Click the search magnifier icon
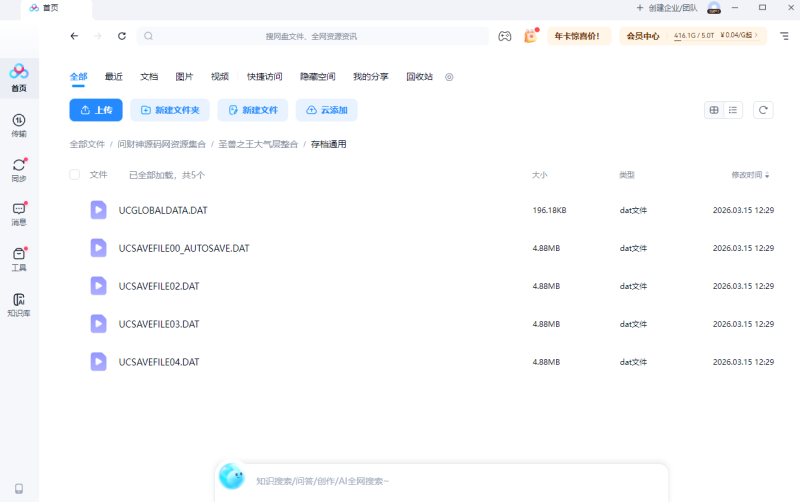The width and height of the screenshot is (800, 502). click(x=148, y=36)
